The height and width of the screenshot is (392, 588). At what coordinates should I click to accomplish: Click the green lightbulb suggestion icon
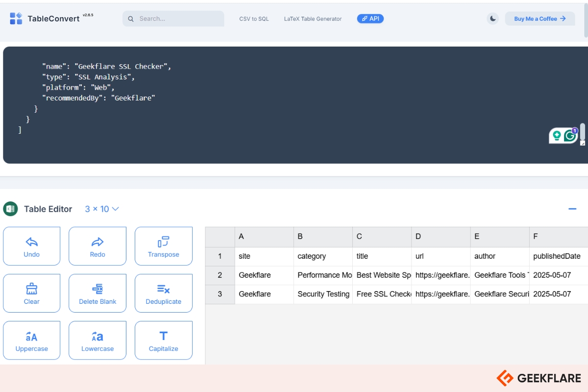tap(557, 136)
